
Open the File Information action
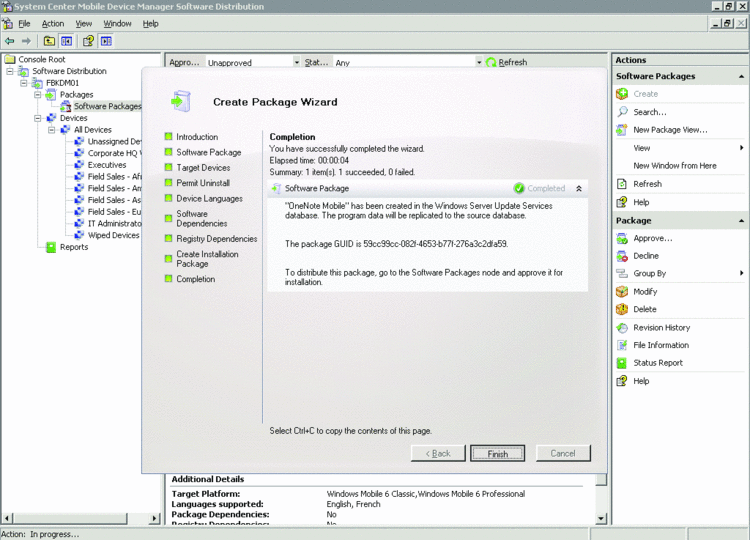[660, 345]
